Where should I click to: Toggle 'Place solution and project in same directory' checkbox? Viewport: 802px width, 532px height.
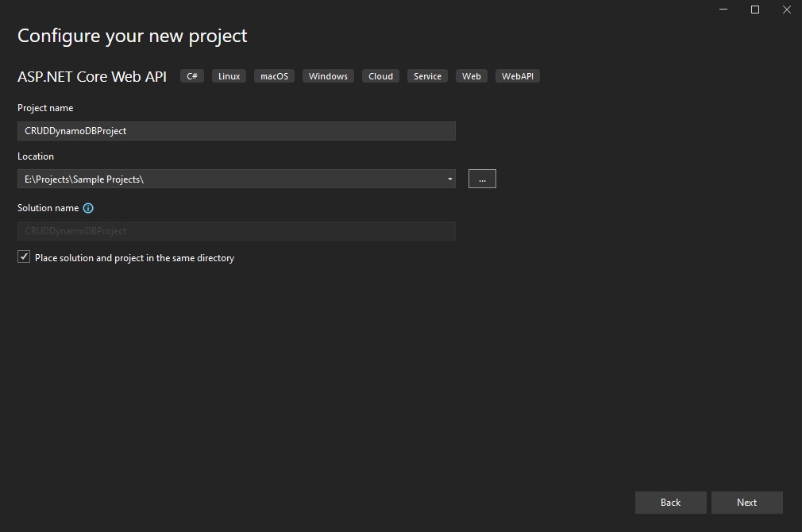(24, 256)
